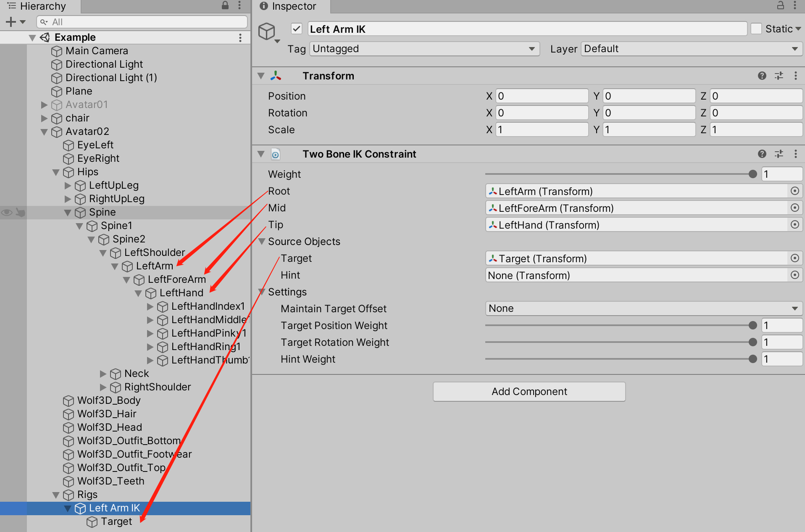Collapse the Transform component
Viewport: 805px width, 532px height.
261,76
